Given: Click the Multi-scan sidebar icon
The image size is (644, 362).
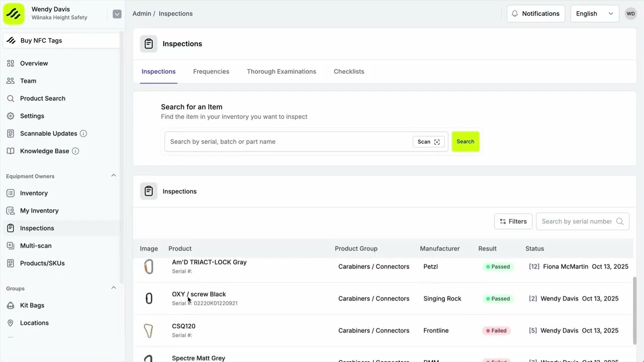Looking at the screenshot, I should pos(11,246).
